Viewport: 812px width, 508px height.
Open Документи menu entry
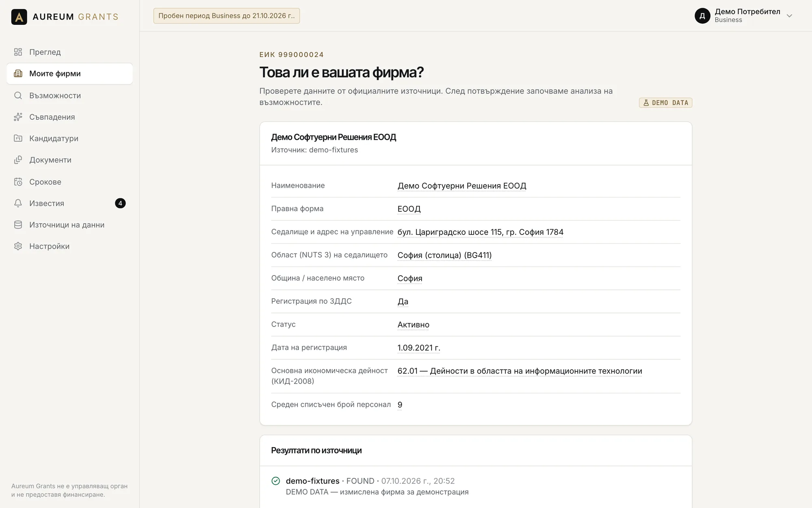69,160
